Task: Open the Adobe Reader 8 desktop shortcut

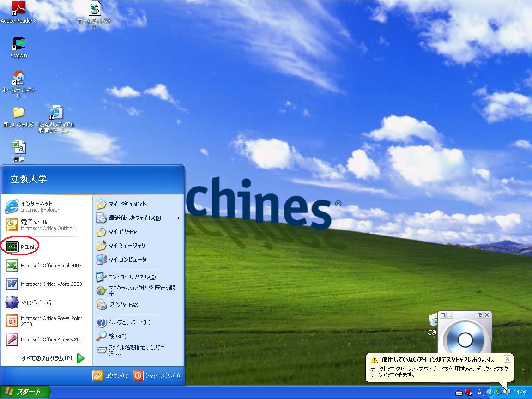Action: pyautogui.click(x=18, y=13)
